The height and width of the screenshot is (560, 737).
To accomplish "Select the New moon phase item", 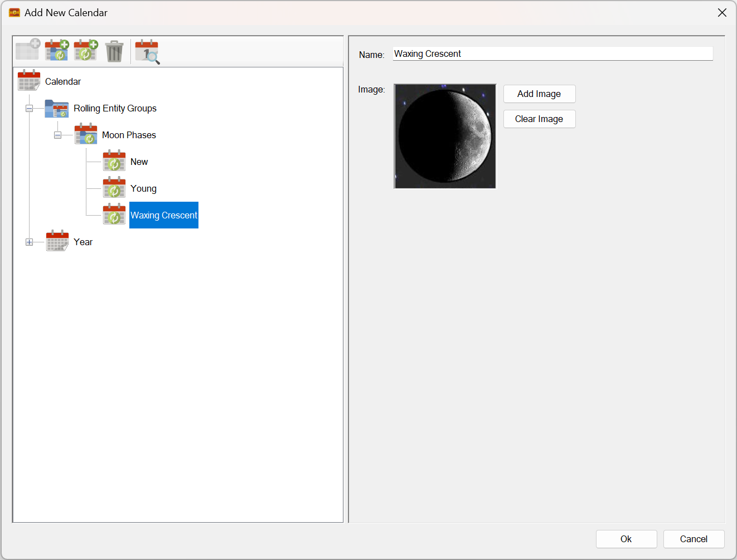I will click(139, 162).
